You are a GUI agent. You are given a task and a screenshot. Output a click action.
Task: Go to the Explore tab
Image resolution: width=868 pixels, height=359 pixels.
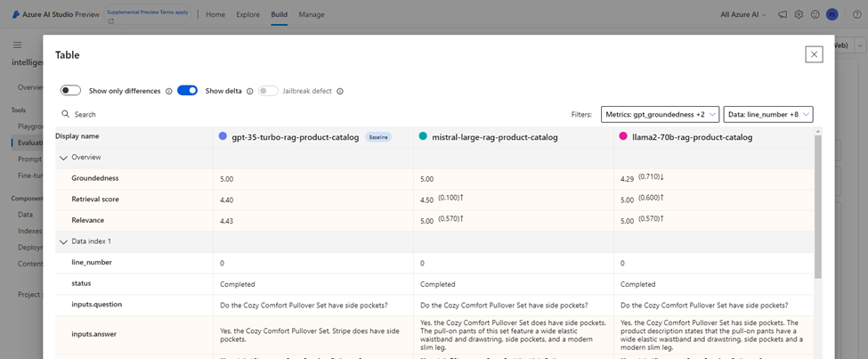pos(248,14)
